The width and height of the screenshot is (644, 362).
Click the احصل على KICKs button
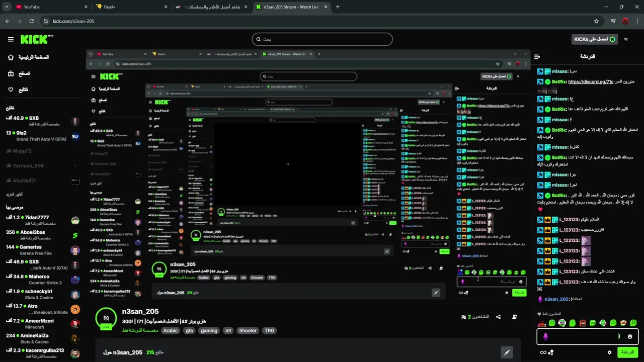594,39
